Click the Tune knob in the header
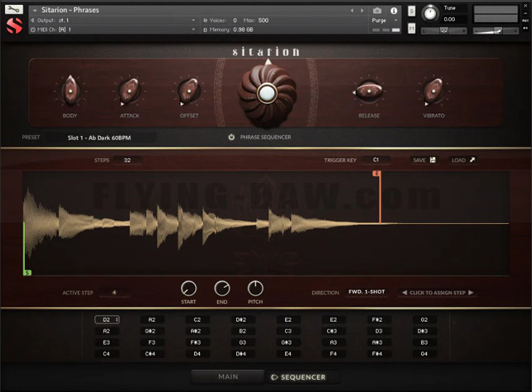532x392 pixels. 431,13
